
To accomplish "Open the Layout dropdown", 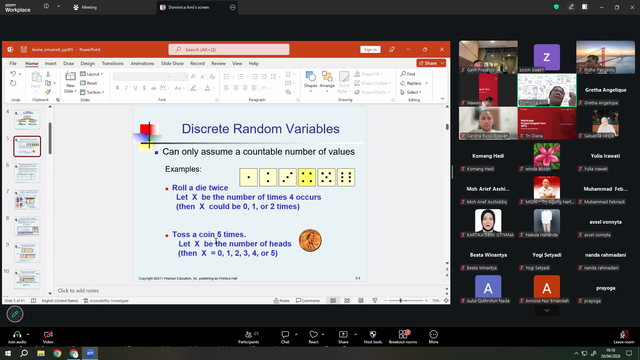I will pos(91,74).
